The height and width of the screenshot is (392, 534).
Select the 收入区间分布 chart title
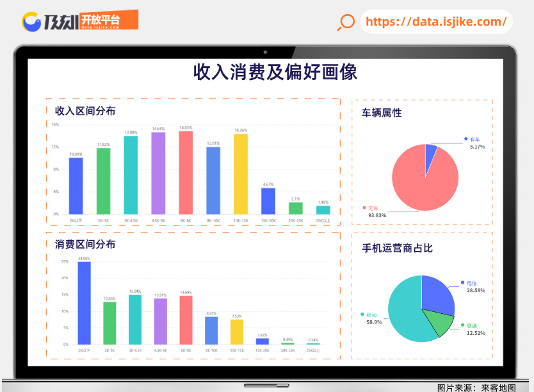[x=85, y=111]
